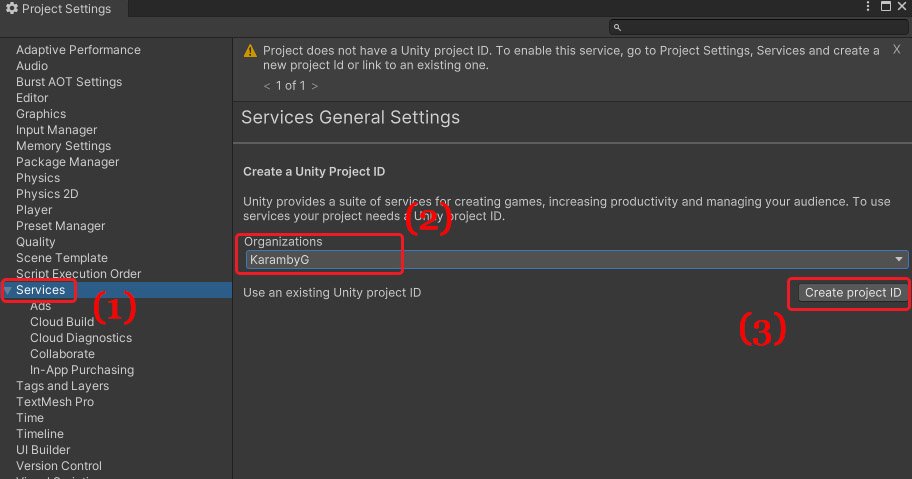Go to the Player settings category
Screen dimensions: 912x479
(x=34, y=210)
